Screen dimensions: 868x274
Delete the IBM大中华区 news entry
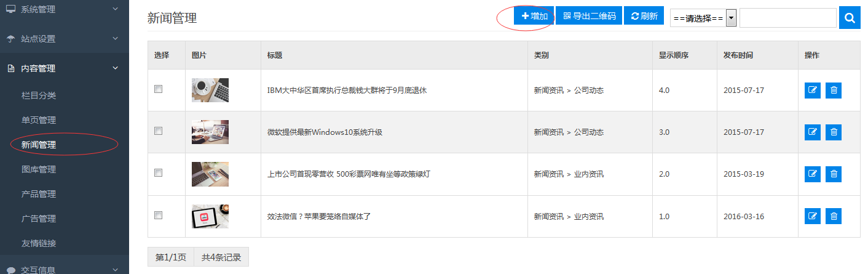(x=834, y=90)
